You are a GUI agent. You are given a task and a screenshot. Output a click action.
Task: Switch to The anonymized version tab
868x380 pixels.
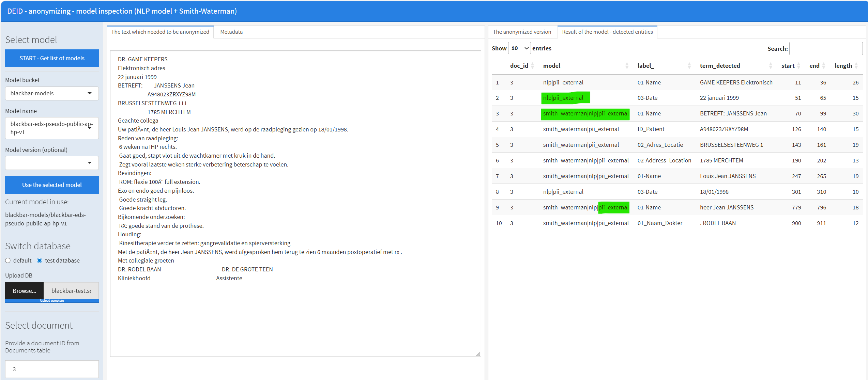(x=522, y=32)
